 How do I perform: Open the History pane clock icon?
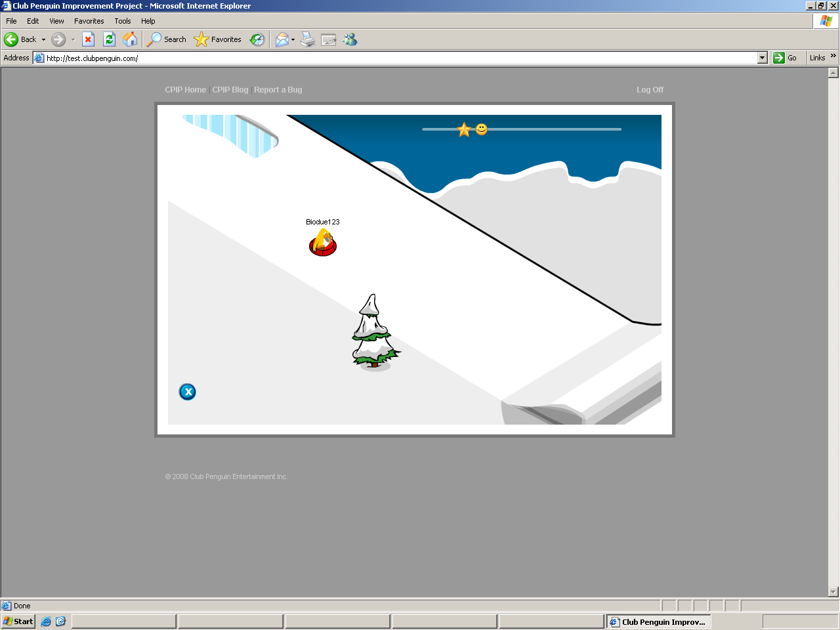(257, 39)
